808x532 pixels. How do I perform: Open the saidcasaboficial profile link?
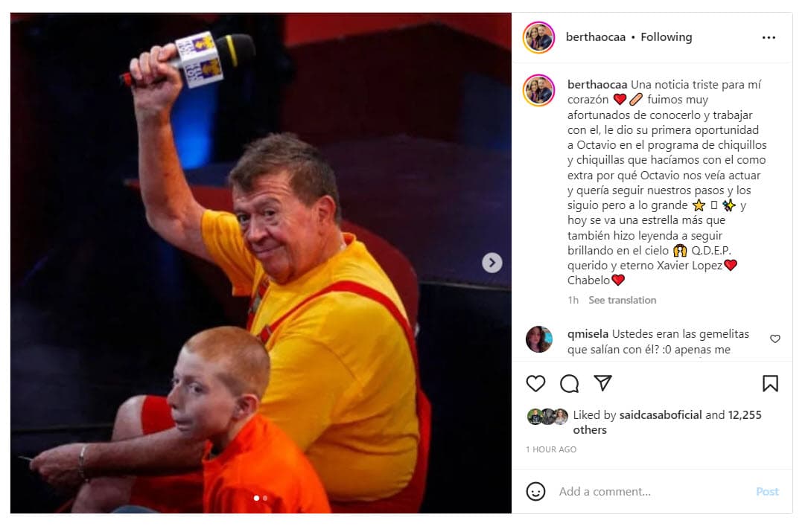click(x=661, y=415)
